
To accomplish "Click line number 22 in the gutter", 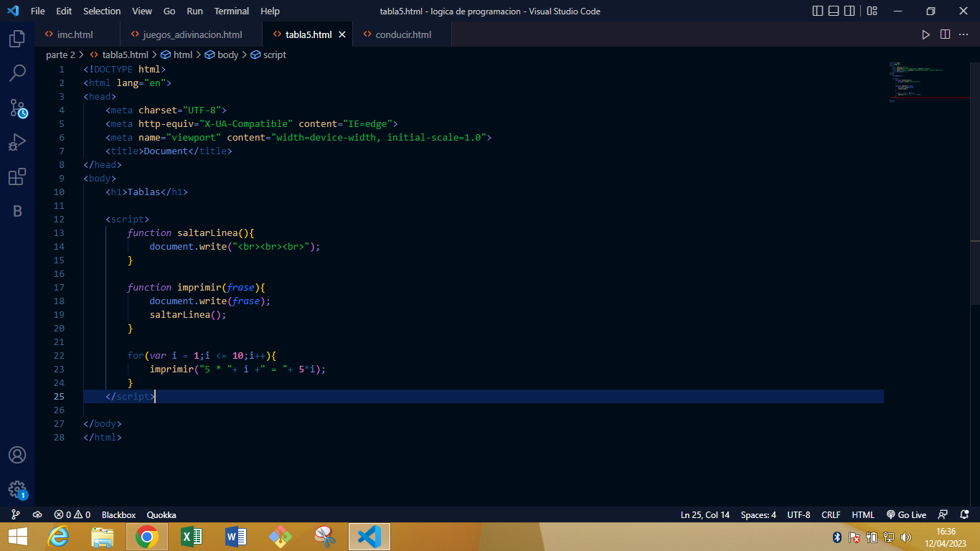I will 59,356.
